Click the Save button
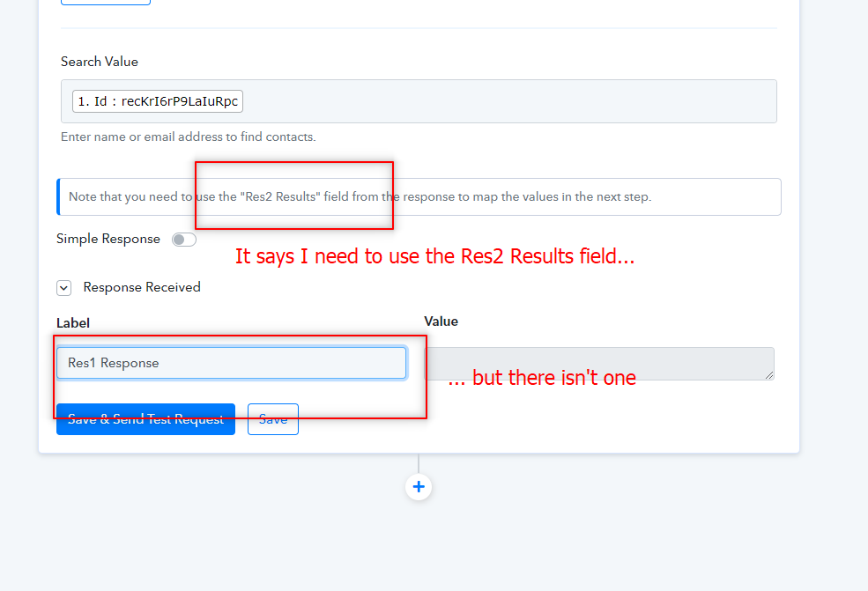868x591 pixels. [x=273, y=419]
